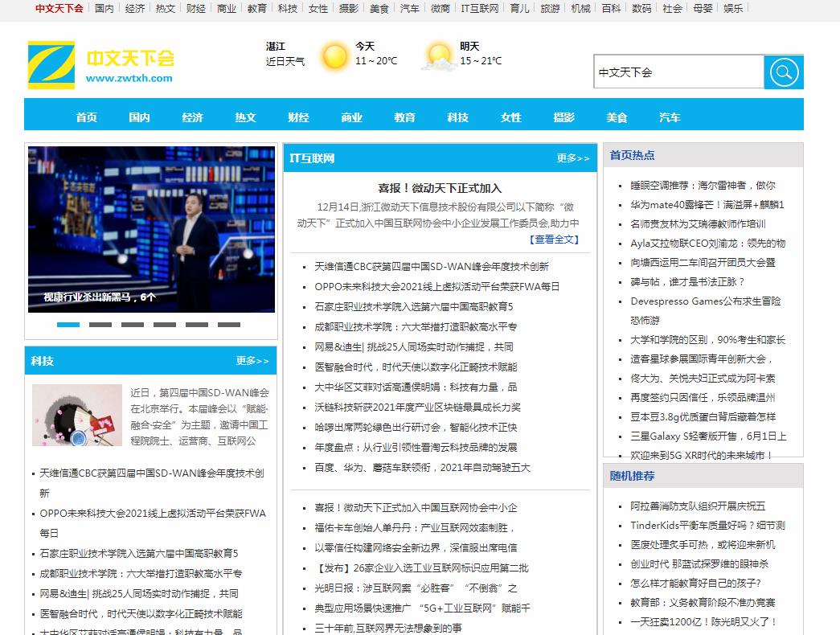Viewport: 840px width, 635px height.
Task: Open recommended article 怎么样才能教育好自己的孩子?
Action: coord(695,583)
